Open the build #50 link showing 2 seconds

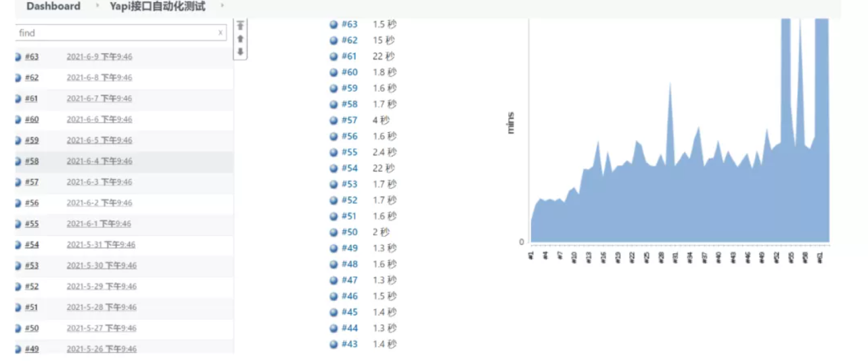pos(349,232)
